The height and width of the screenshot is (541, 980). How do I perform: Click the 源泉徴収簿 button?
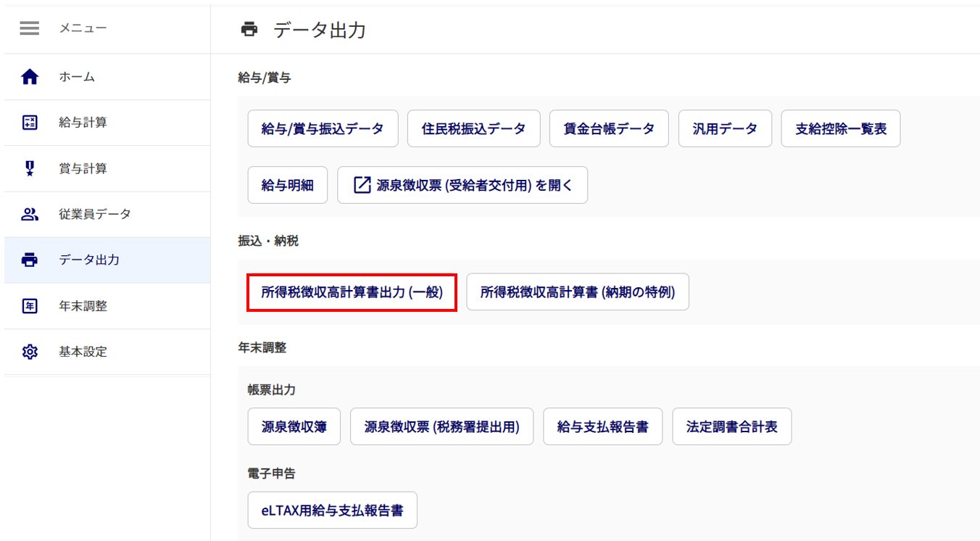(x=294, y=426)
